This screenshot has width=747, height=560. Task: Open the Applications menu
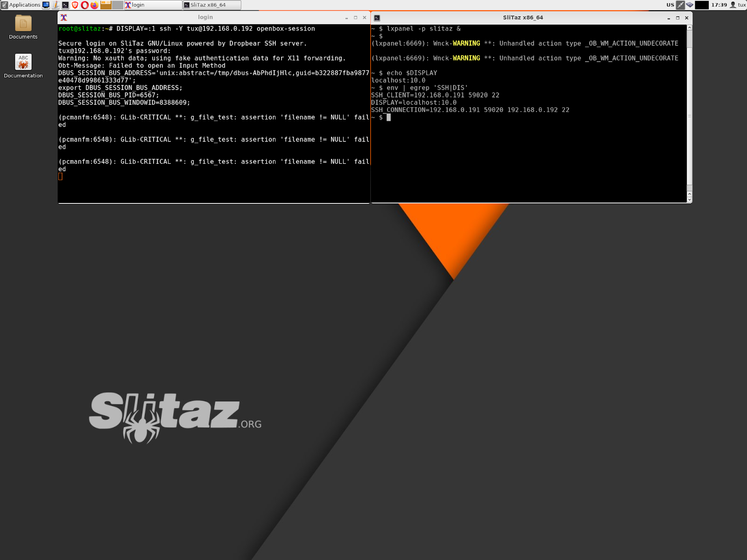pos(21,5)
